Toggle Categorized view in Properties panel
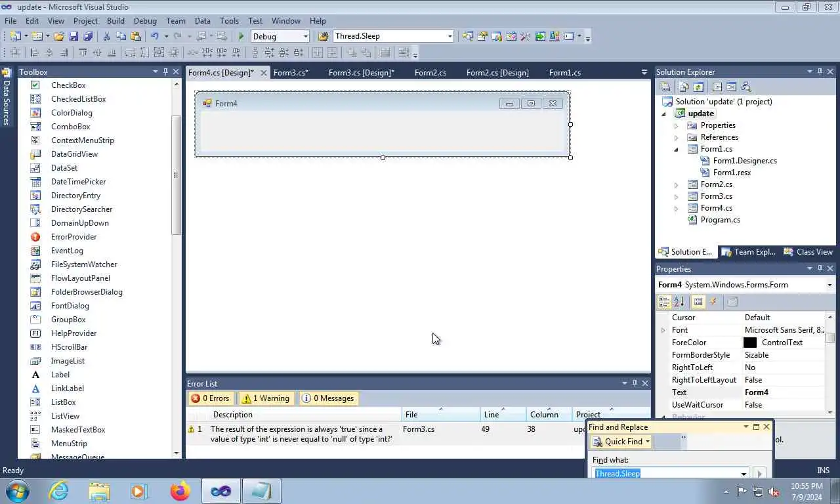 664,302
